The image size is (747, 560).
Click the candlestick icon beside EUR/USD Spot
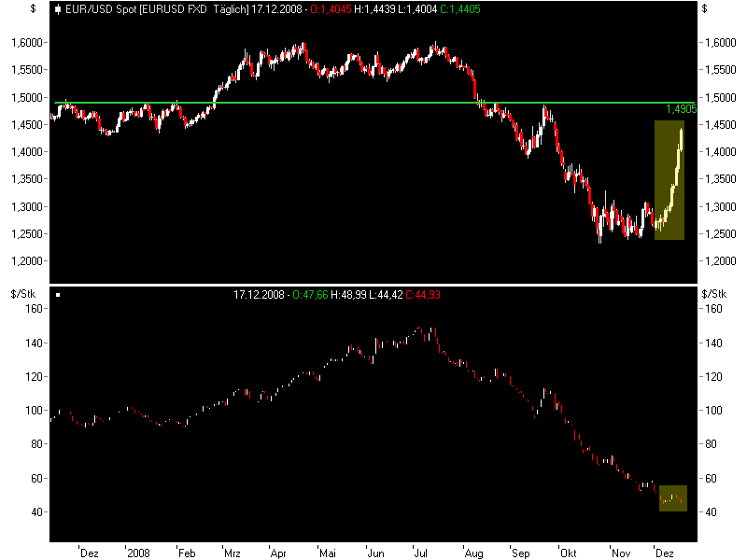[59, 10]
